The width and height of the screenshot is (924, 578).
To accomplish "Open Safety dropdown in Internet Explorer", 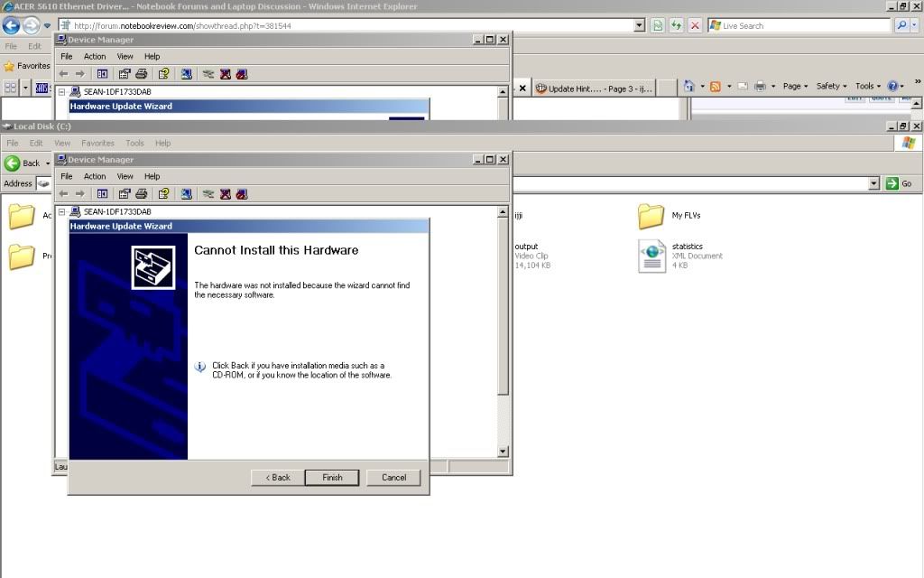I will [x=831, y=86].
